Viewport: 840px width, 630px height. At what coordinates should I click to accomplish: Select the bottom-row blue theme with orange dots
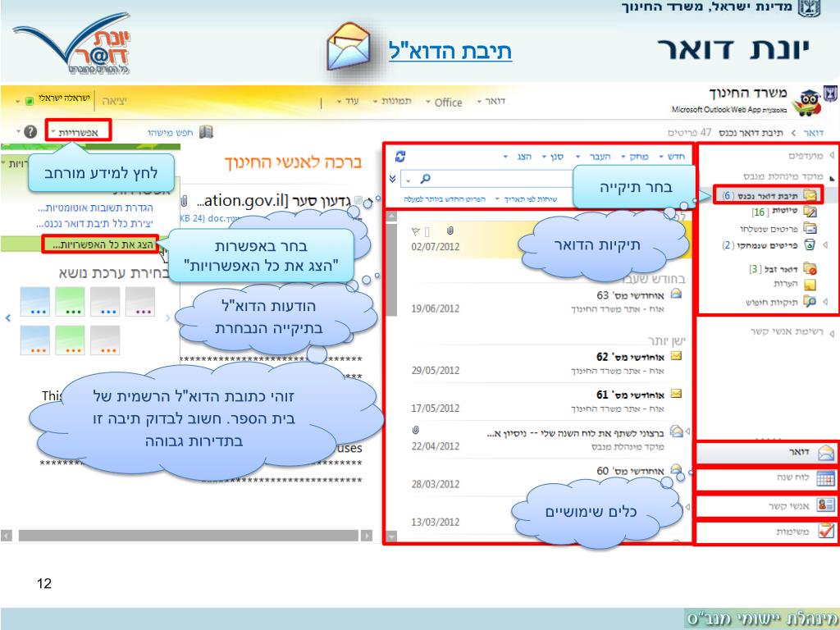(x=34, y=340)
